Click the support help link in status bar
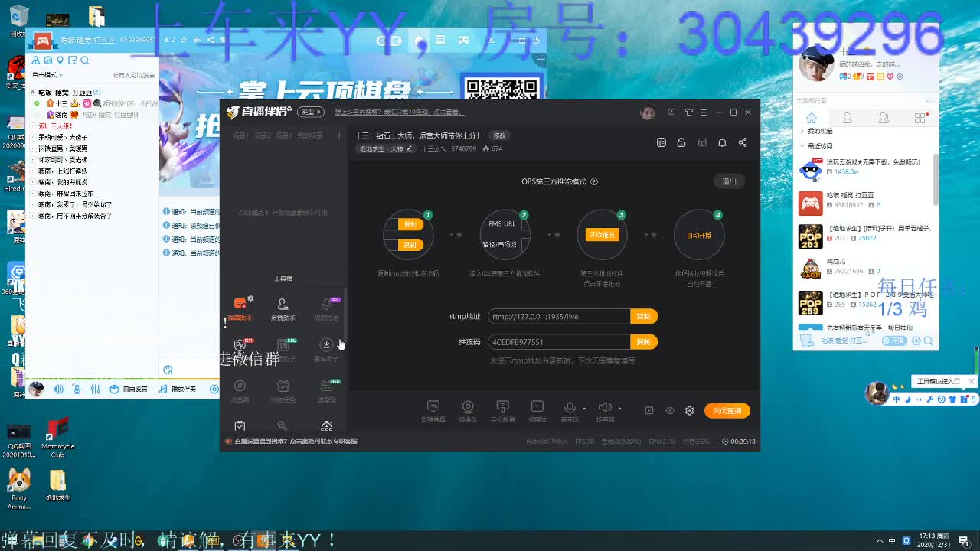Viewport: 980px width, 551px height. (296, 441)
